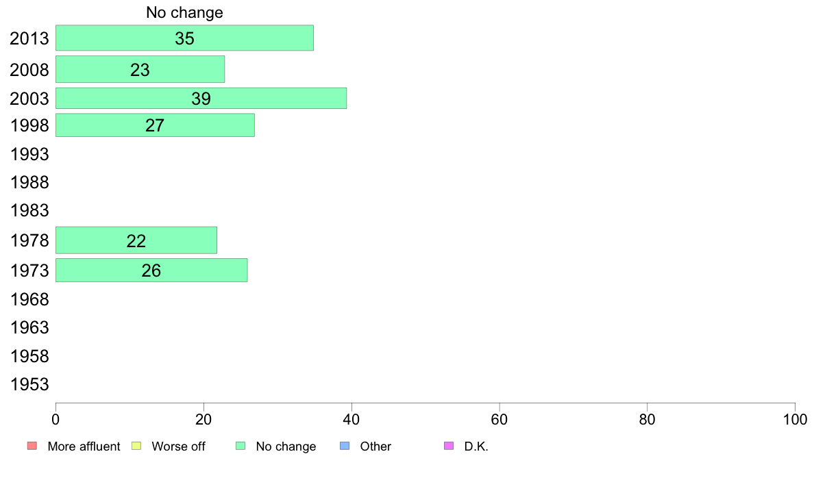Select the 1978 bar showing 22
Viewport: 814px width, 504px height.
[x=136, y=240]
